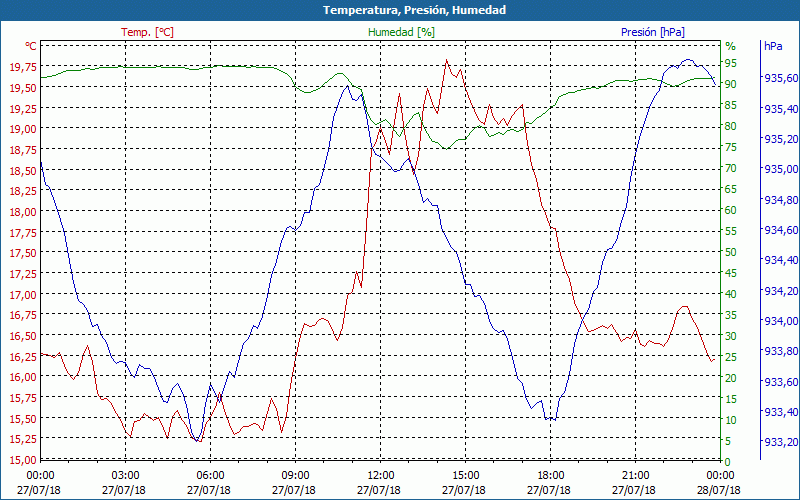Image resolution: width=800 pixels, height=500 pixels.
Task: Select the red Temp. [°C] legend label
Action: 147,32
